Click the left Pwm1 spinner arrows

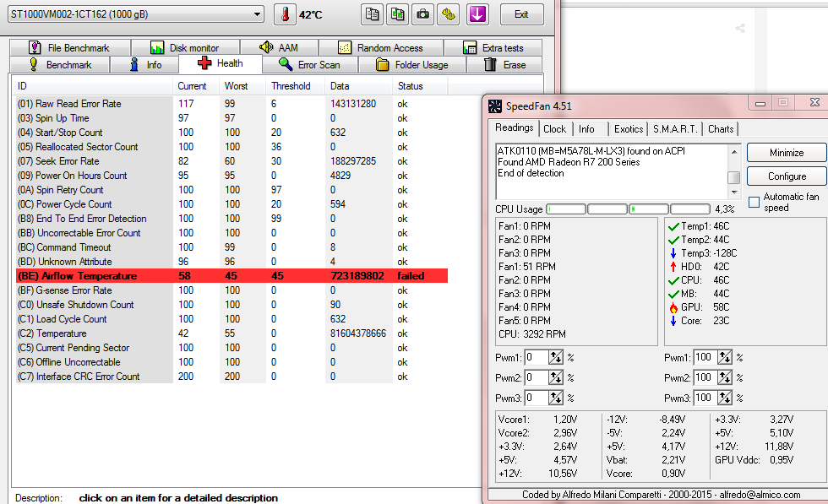[x=556, y=357]
